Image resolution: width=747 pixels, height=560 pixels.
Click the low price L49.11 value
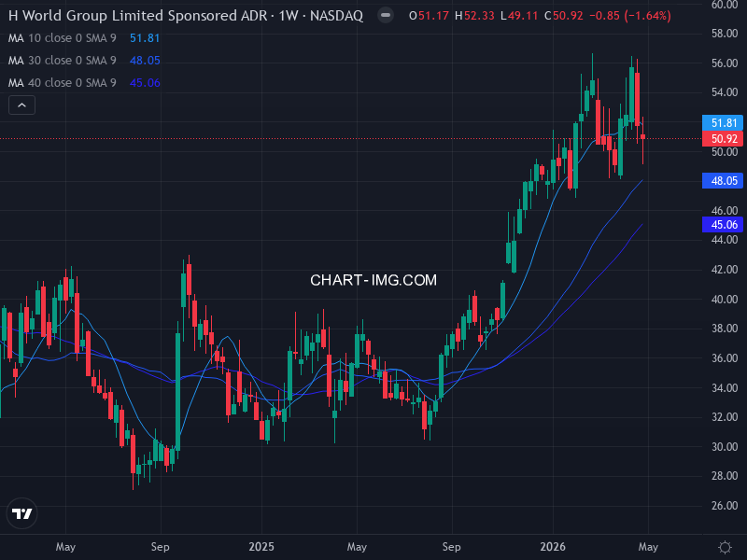click(x=519, y=16)
